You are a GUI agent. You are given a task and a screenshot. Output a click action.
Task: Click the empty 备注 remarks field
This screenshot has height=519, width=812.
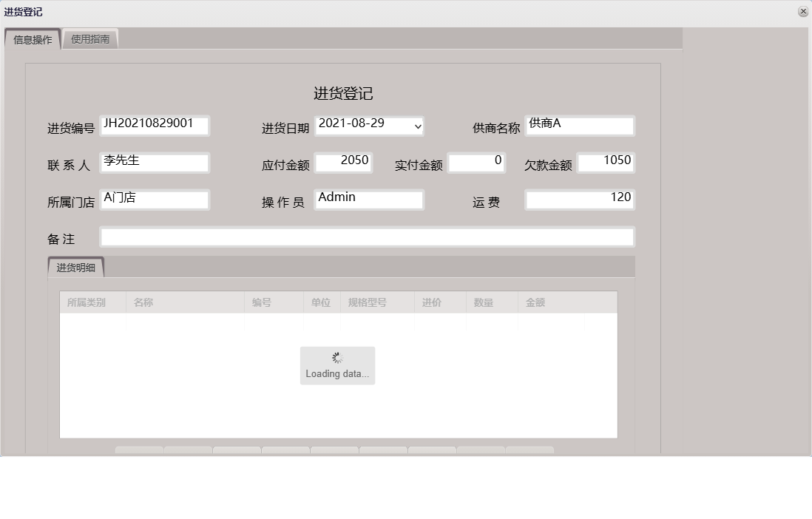pos(368,236)
